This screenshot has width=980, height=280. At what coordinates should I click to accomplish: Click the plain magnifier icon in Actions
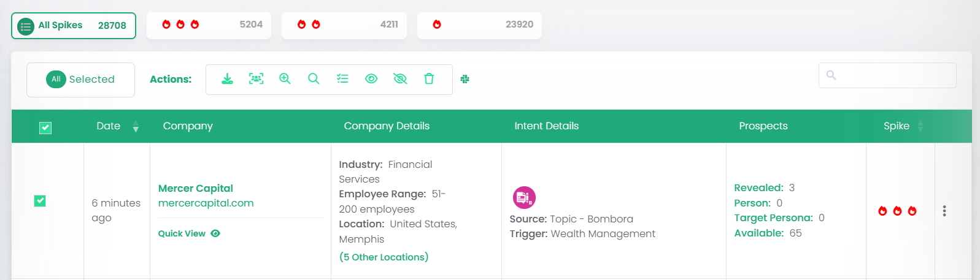click(x=314, y=79)
